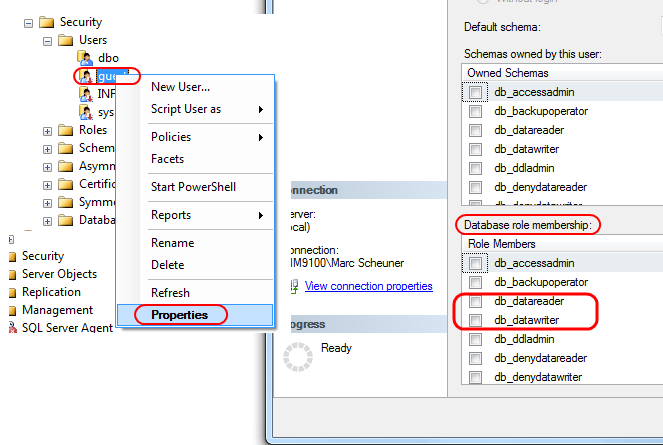Choose Delete from the context menu
The width and height of the screenshot is (663, 445).
pos(195,265)
